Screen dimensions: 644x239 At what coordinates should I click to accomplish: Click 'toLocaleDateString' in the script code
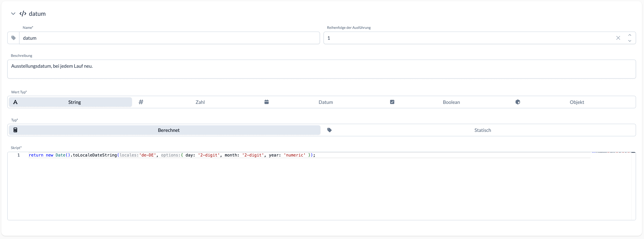coord(95,155)
